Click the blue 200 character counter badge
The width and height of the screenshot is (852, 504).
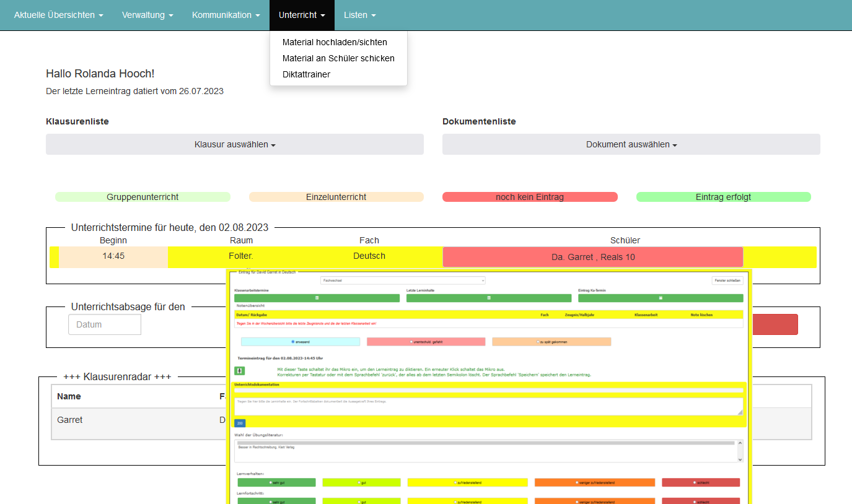(240, 423)
